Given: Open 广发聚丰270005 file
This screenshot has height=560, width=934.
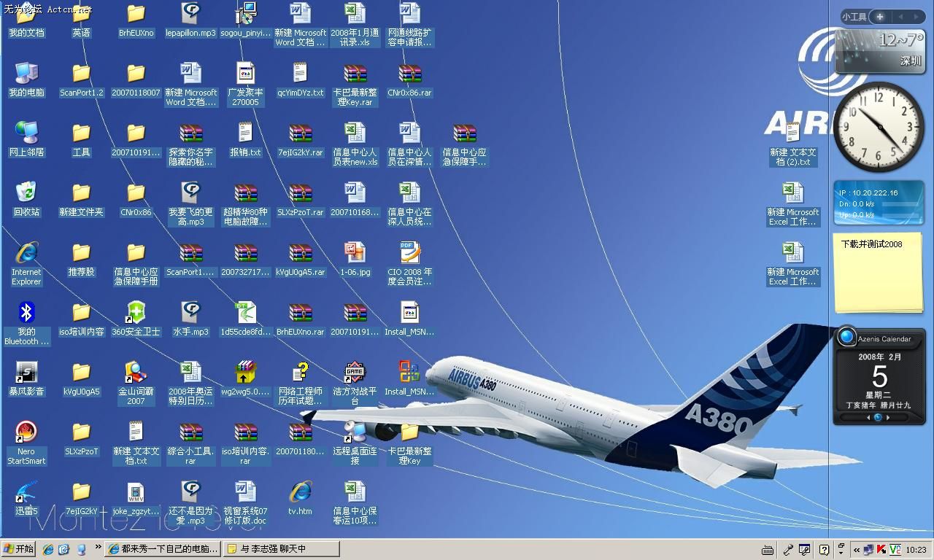Looking at the screenshot, I should pyautogui.click(x=245, y=85).
